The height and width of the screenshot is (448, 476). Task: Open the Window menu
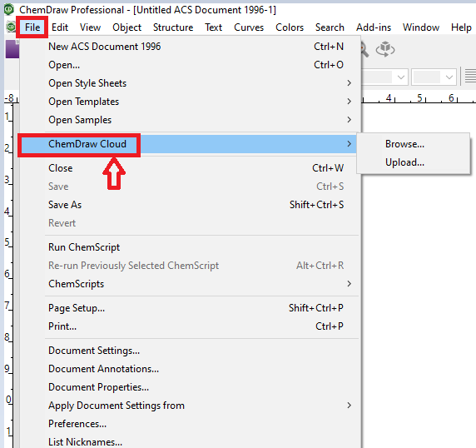[x=421, y=27]
